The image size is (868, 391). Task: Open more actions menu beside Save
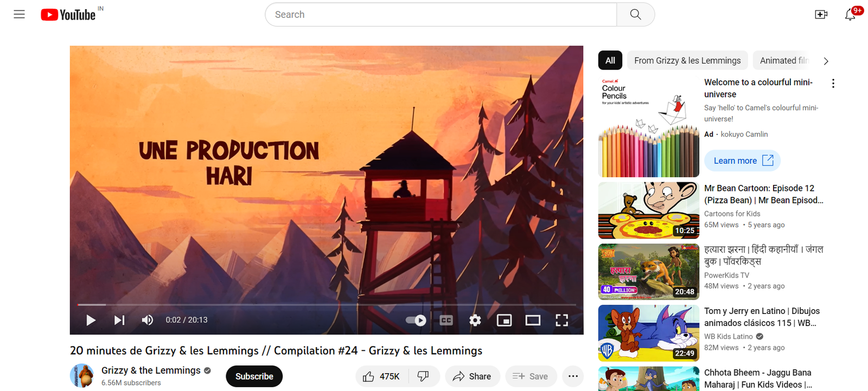coord(573,376)
